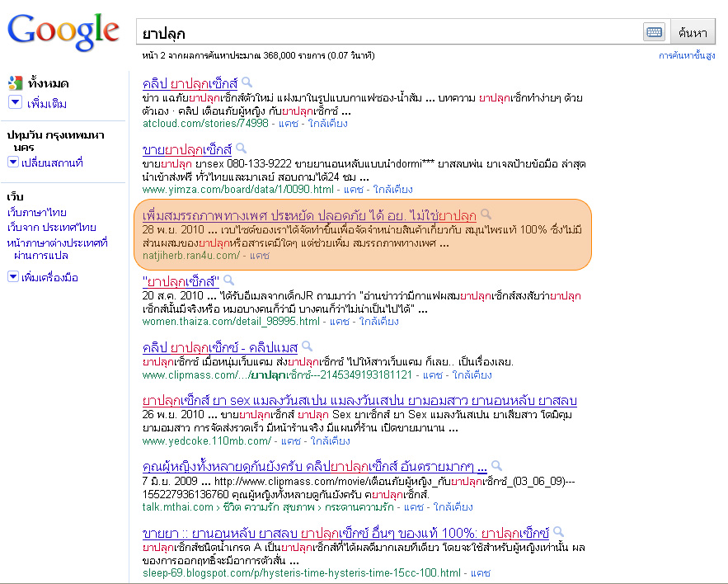Open the แคช cached link for natjiherb.ran4u.com
This screenshot has width=728, height=584.
(x=259, y=255)
